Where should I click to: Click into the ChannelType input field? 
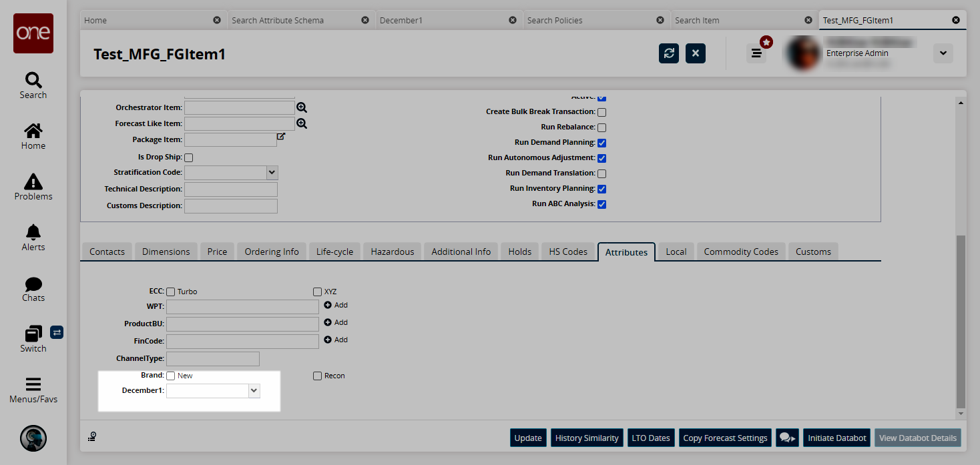(212, 359)
